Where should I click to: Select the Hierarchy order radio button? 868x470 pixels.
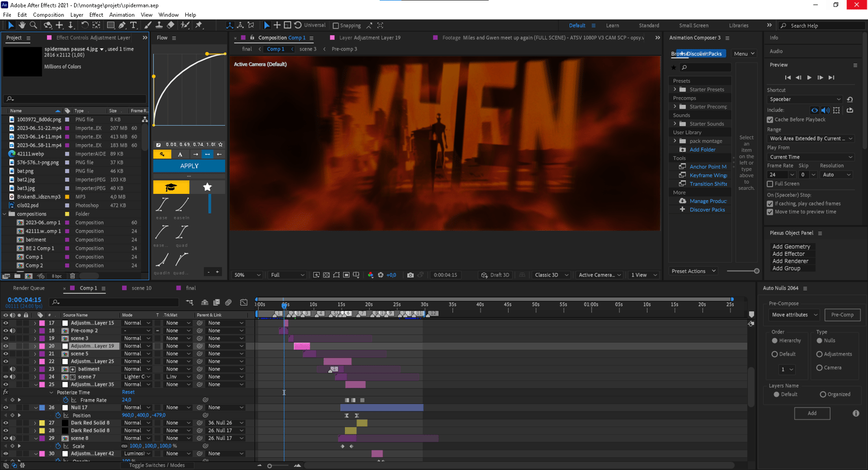click(x=775, y=340)
